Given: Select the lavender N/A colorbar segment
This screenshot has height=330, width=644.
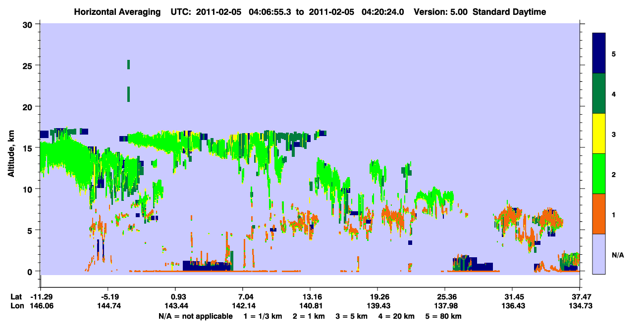Looking at the screenshot, I should 599,253.
